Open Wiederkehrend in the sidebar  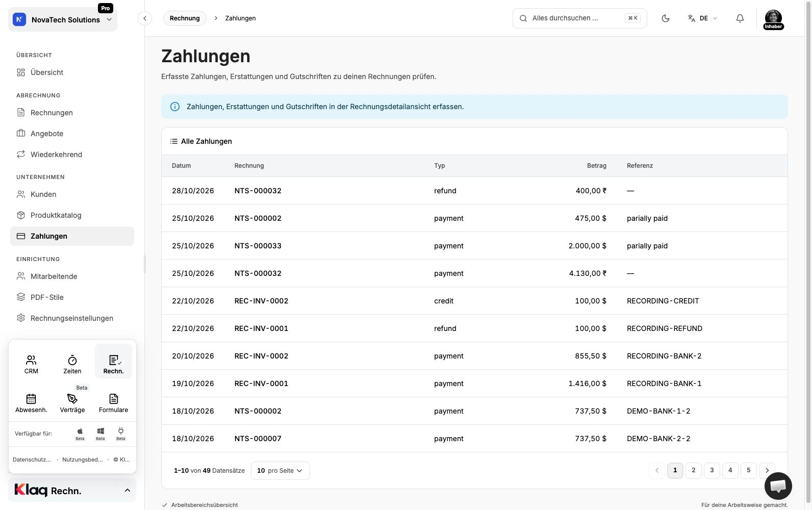click(72, 155)
